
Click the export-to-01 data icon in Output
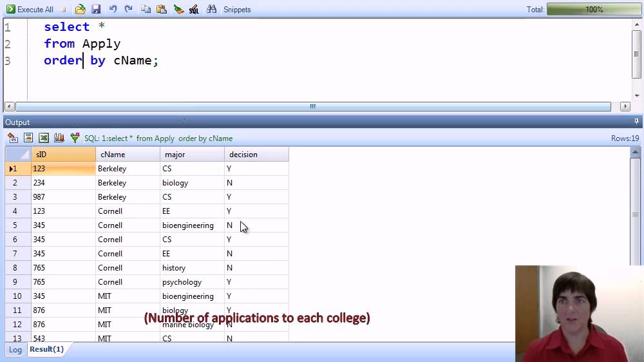point(13,138)
